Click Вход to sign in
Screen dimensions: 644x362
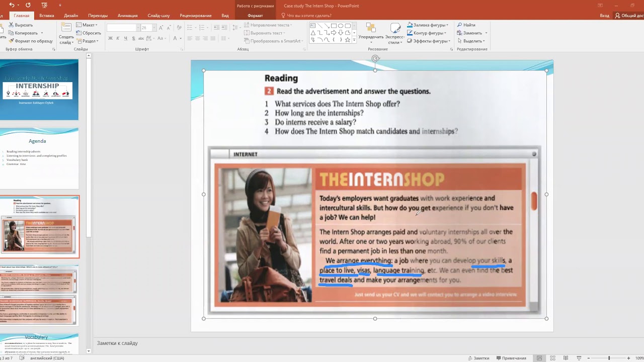coord(604,16)
